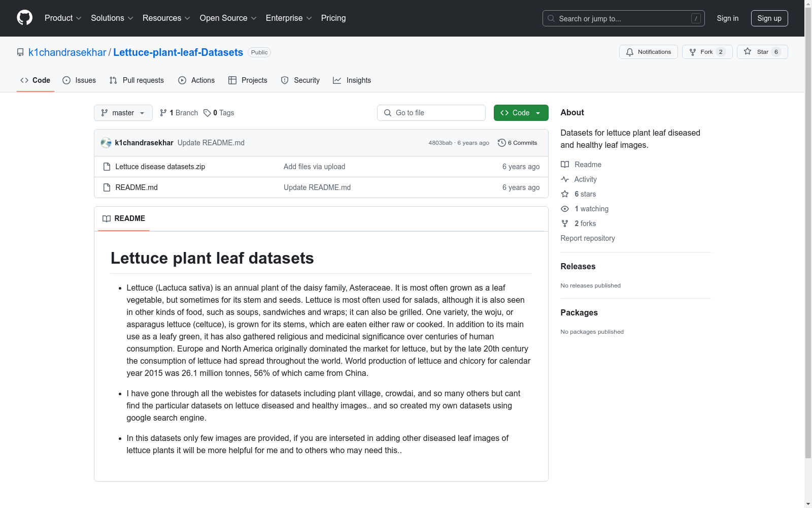Viewport: 812px width, 508px height.
Task: Open the k1chandrasekhar user profile link
Action: (x=67, y=52)
